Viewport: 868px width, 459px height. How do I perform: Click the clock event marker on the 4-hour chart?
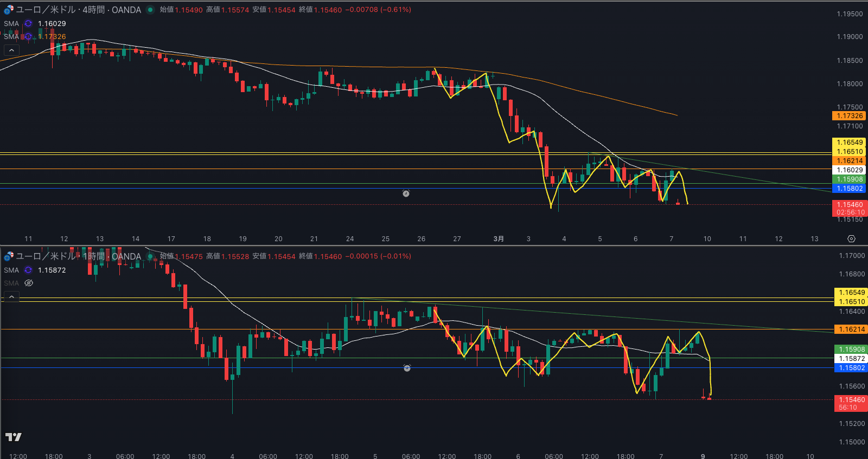406,193
